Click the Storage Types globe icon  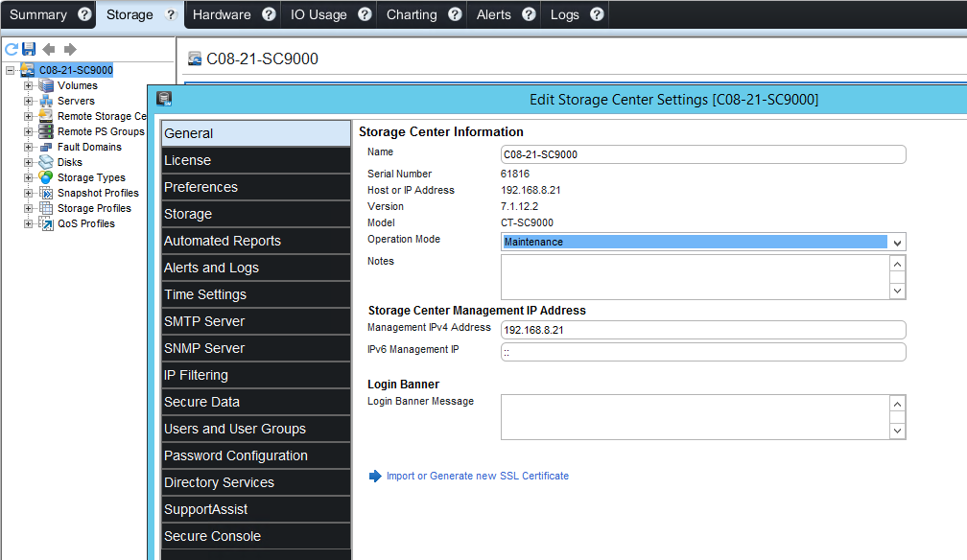click(46, 177)
